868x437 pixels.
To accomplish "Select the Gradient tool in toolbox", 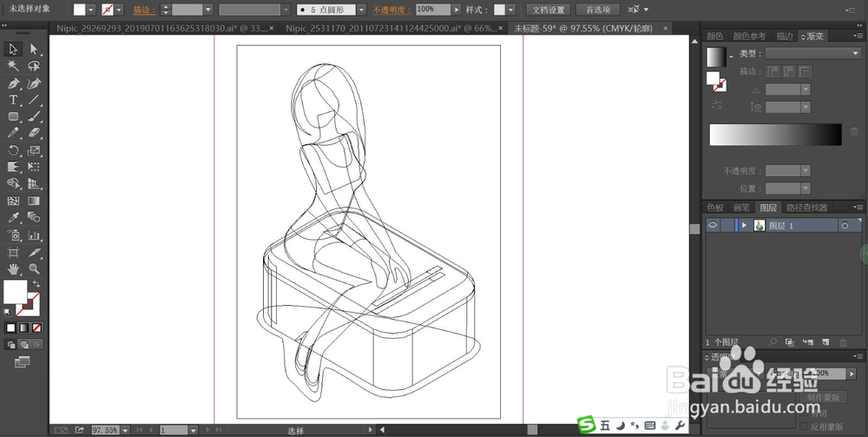I will 34,201.
